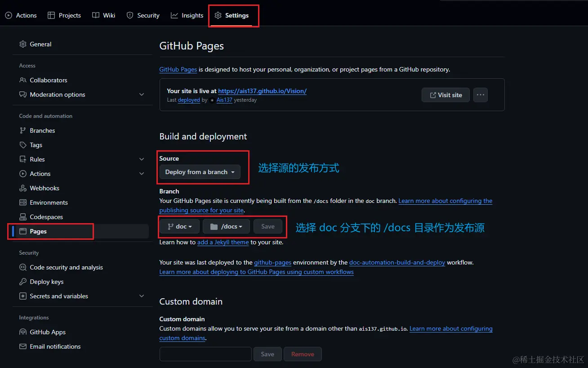This screenshot has height=368, width=588.
Task: Click the Custom domain text field
Action: pyautogui.click(x=205, y=354)
